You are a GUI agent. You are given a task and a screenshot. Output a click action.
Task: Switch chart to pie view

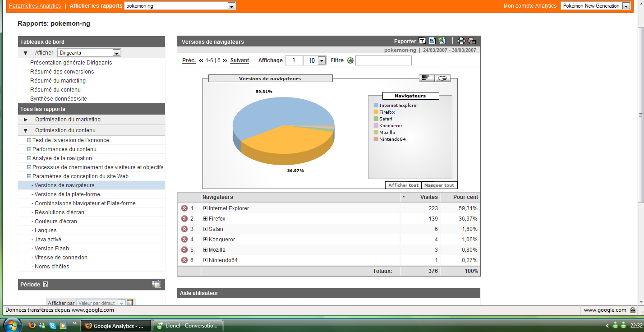[443, 78]
